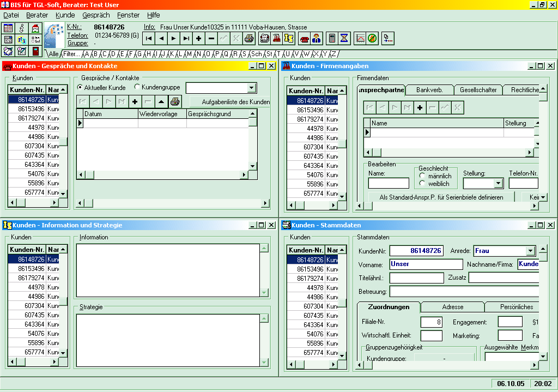
Task: Click into the Titelähnl. field
Action: tap(416, 278)
